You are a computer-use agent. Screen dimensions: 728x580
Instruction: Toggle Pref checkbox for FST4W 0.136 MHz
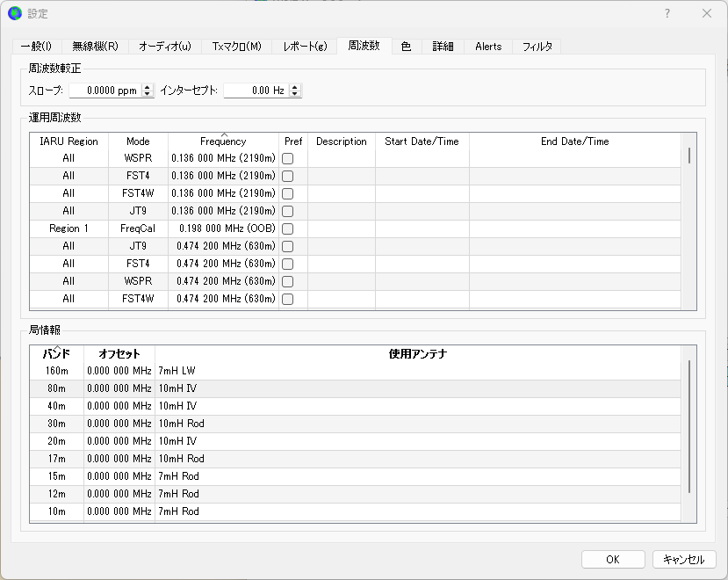288,193
